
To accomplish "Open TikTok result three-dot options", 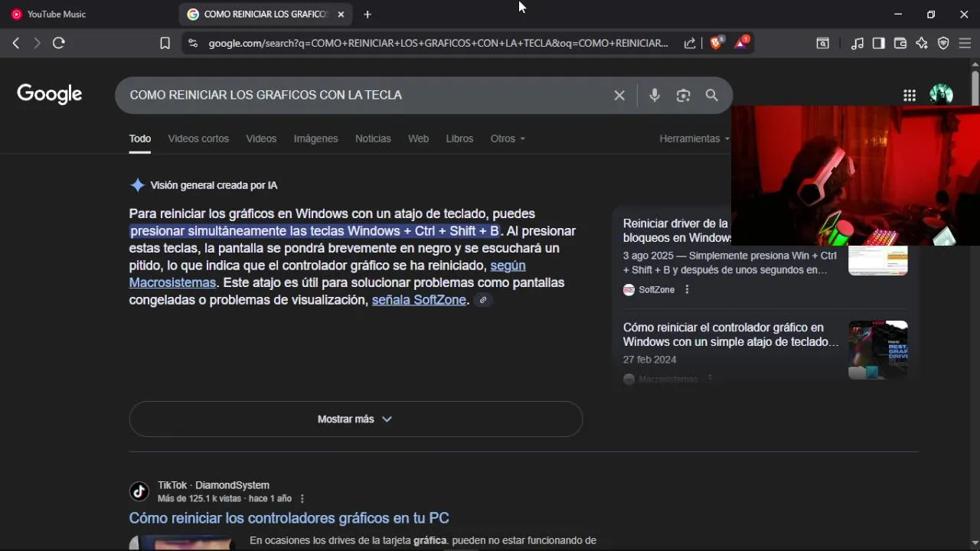I will [x=302, y=499].
